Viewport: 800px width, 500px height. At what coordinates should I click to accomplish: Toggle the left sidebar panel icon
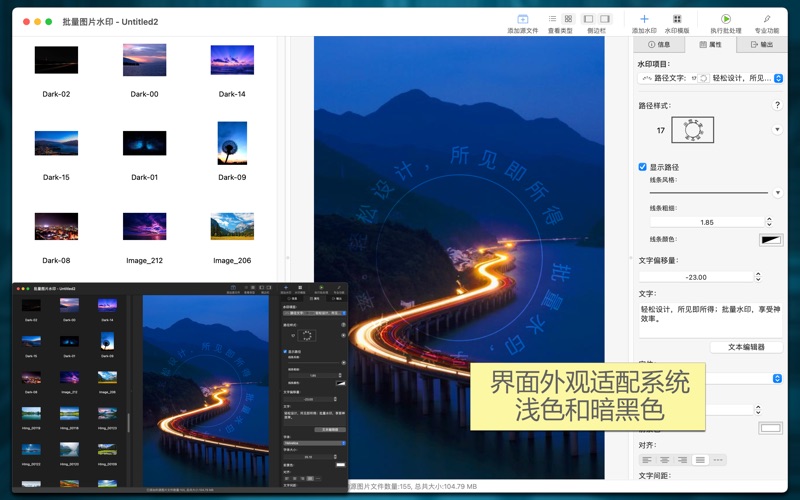click(x=588, y=19)
